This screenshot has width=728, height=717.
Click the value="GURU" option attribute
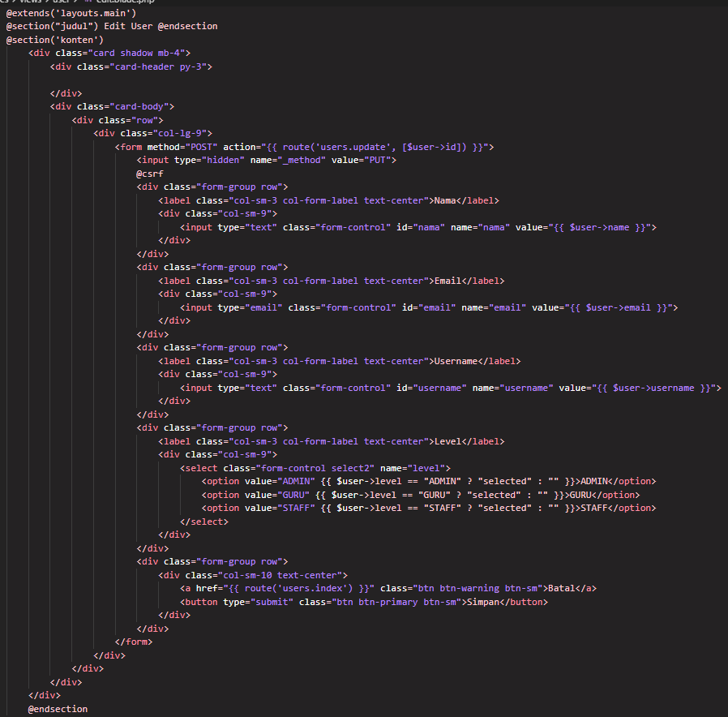(277, 496)
